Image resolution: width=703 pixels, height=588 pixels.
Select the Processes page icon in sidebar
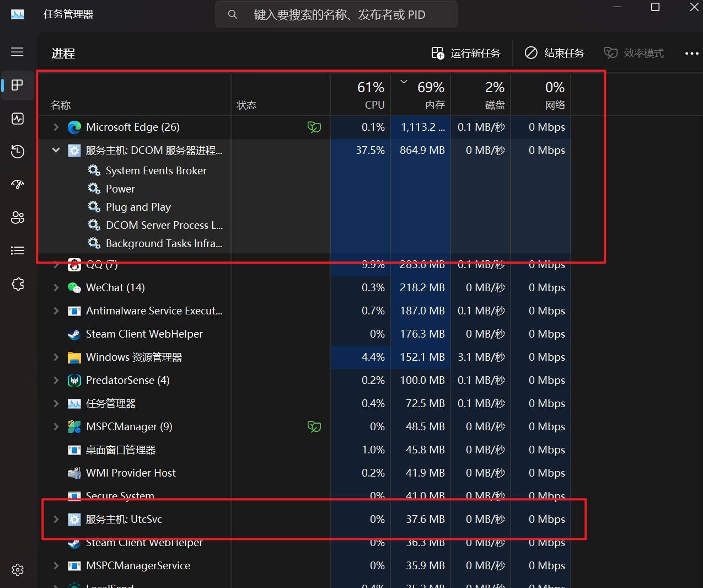(18, 85)
